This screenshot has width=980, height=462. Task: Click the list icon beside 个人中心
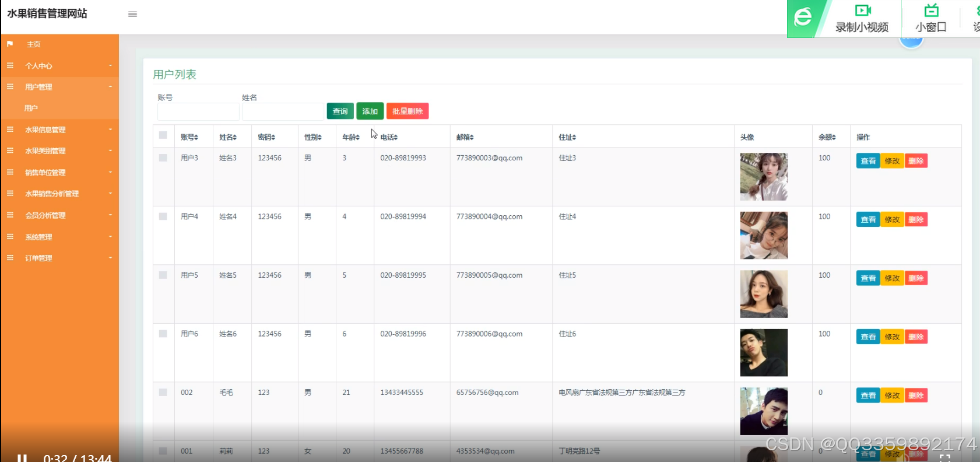tap(10, 65)
